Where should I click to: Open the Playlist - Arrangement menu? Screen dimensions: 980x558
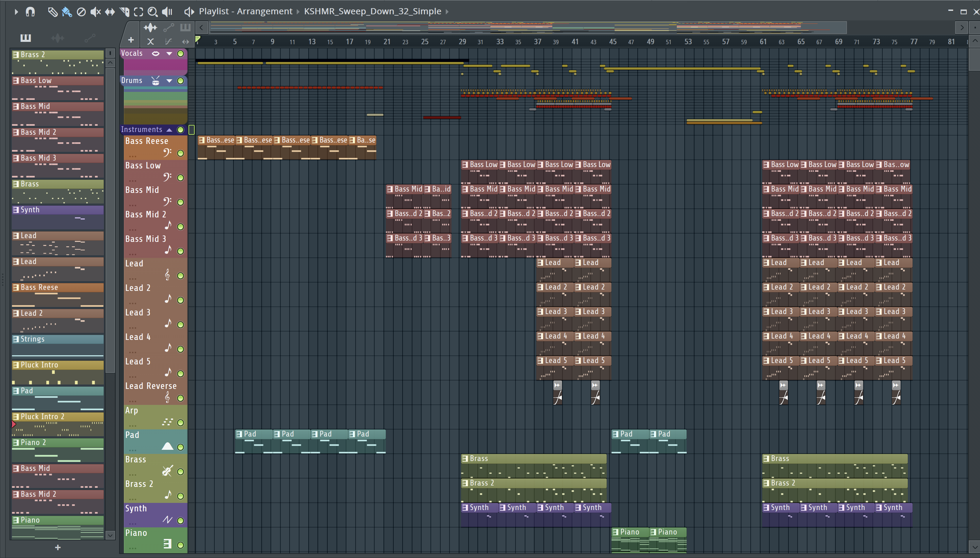245,12
